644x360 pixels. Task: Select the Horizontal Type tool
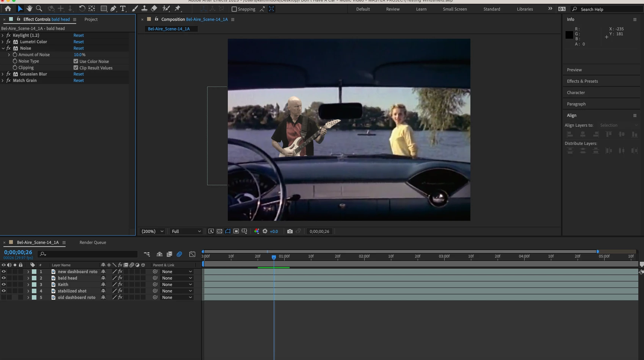tap(123, 8)
